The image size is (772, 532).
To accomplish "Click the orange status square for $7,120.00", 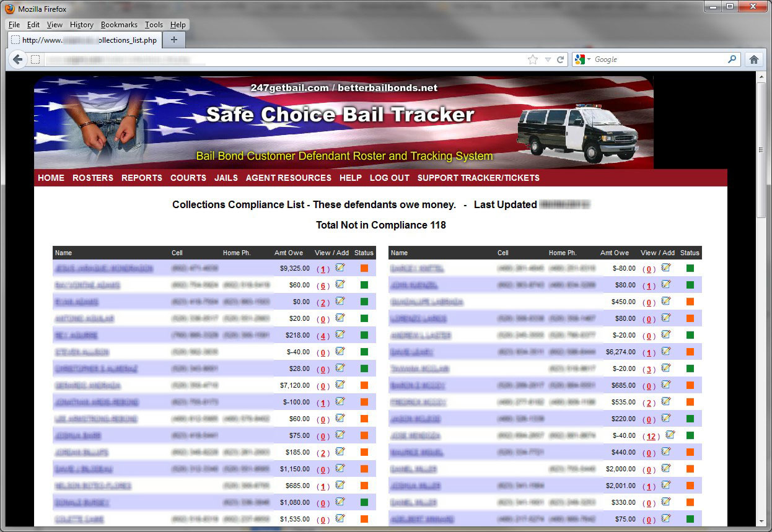I will point(364,385).
